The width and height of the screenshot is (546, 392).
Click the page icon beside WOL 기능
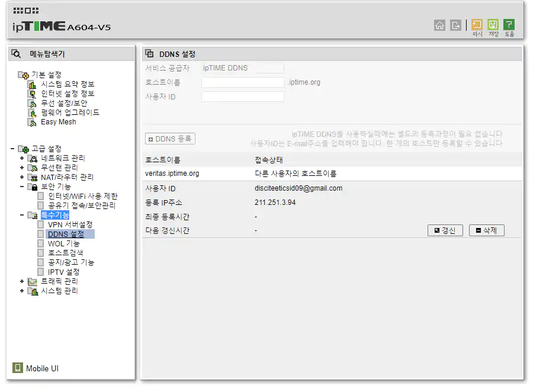click(x=41, y=243)
